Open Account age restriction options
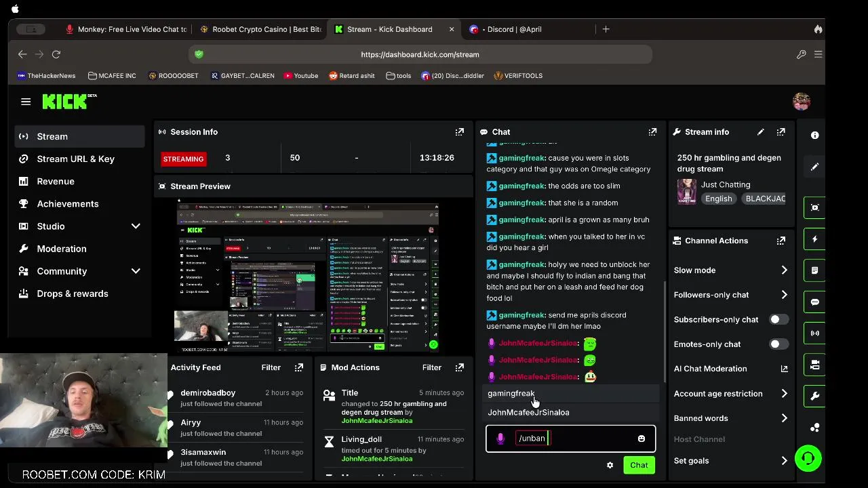Screen dimensions: 868x488 click(730, 394)
